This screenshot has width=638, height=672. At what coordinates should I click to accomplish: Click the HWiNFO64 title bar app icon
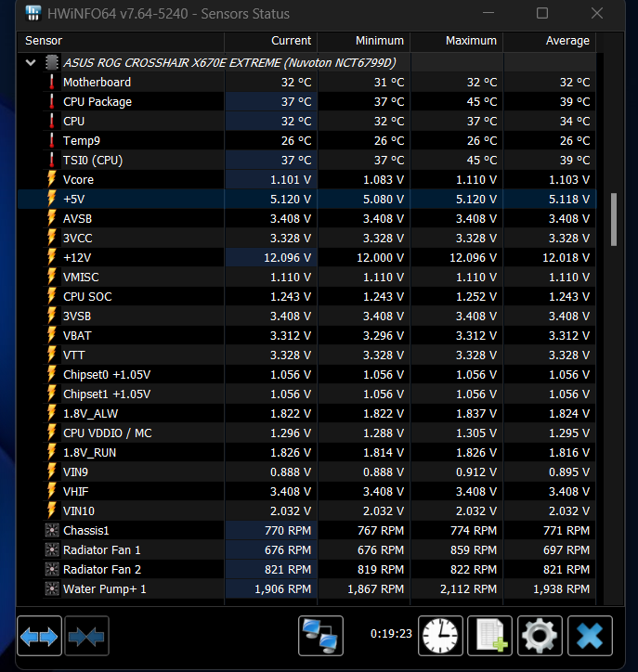[33, 14]
